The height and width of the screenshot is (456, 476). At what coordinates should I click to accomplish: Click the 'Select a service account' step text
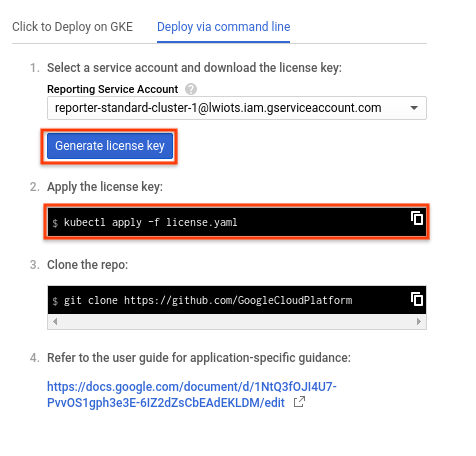tap(194, 68)
